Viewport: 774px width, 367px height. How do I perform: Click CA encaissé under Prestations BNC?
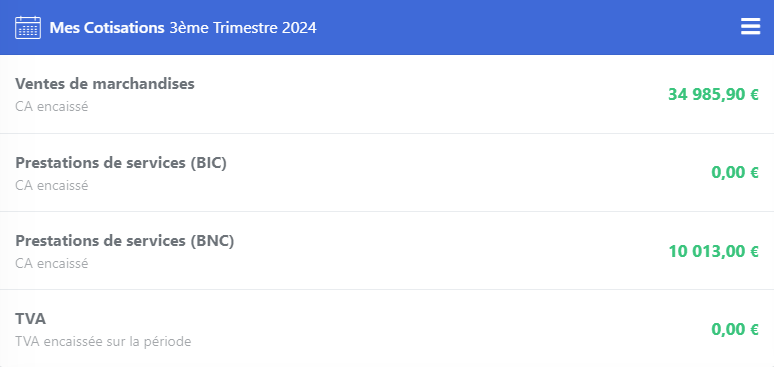(52, 263)
